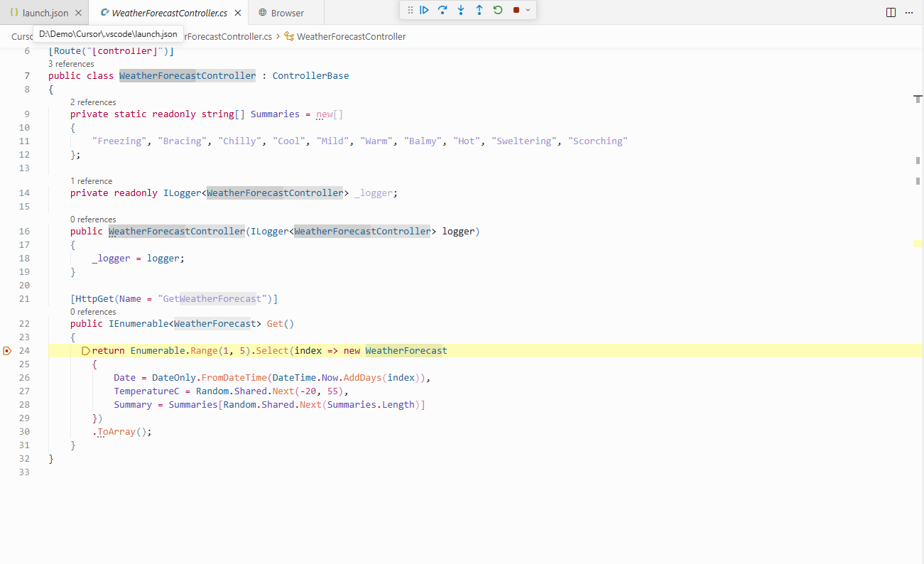Open the '2 references' code lens above Summaries
Screen dimensions: 924x564
tap(93, 102)
